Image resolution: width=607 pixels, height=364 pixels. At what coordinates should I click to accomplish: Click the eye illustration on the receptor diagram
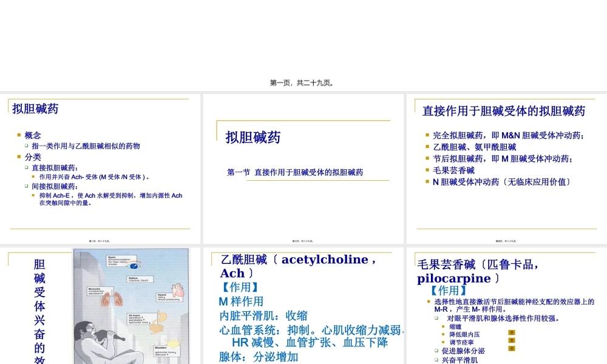(x=133, y=266)
